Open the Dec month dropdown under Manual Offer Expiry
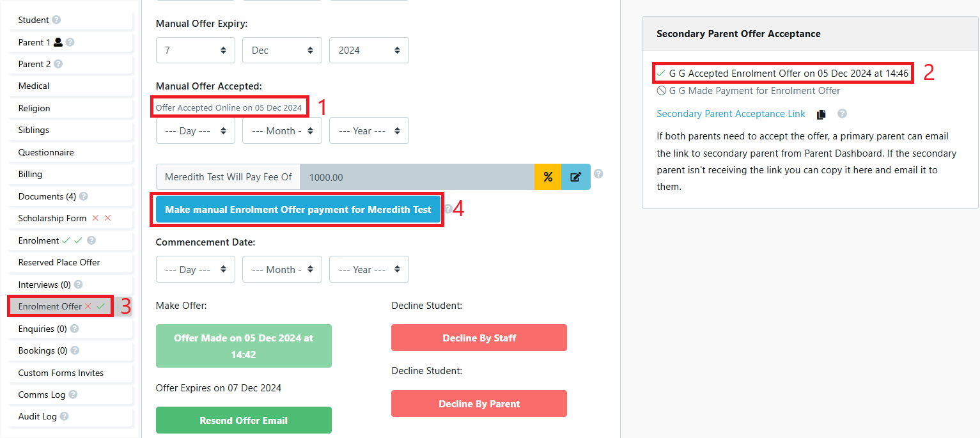Screen dimensions: 980x438 click(x=282, y=50)
